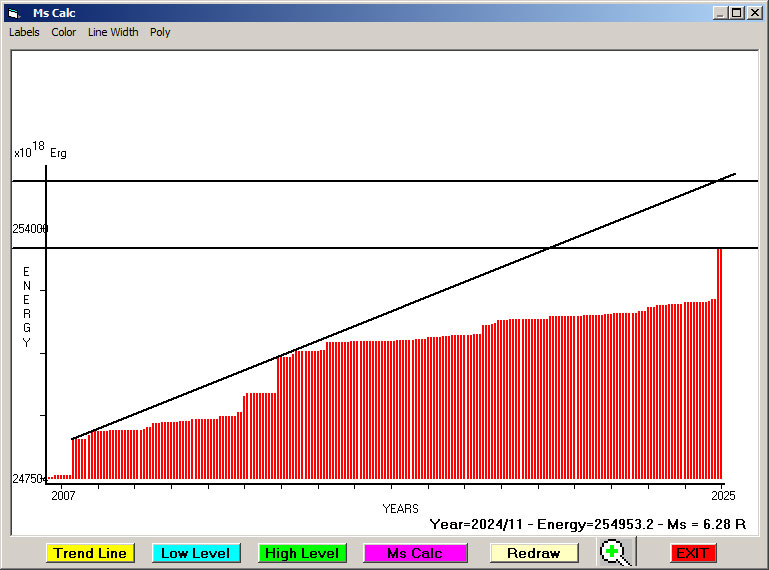Viewport: 769px width, 570px height.
Task: Open the Labels menu
Action: [x=24, y=32]
